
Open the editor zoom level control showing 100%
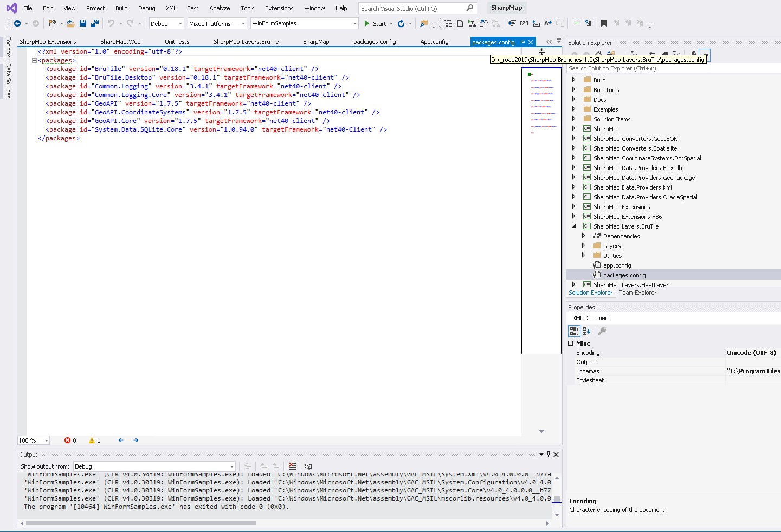(x=34, y=440)
